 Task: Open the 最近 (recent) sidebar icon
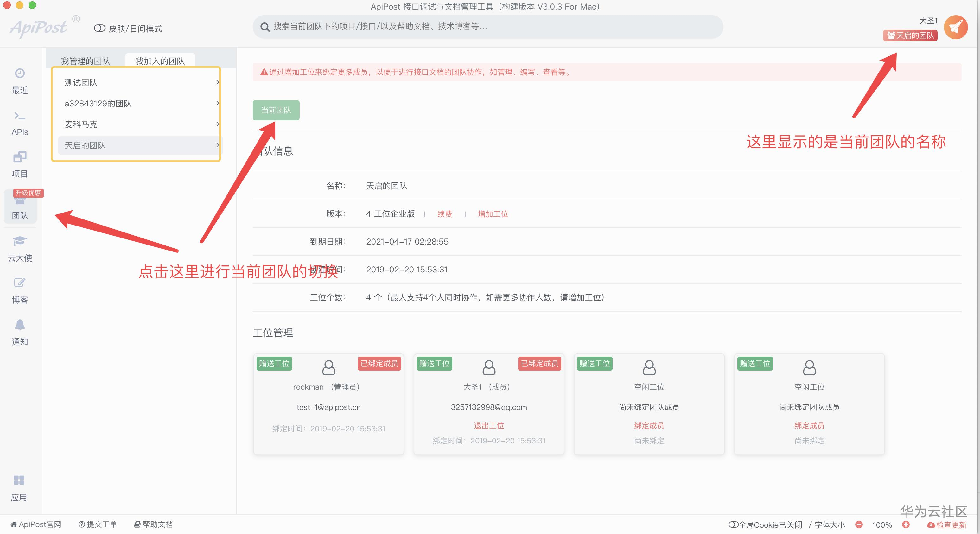20,73
